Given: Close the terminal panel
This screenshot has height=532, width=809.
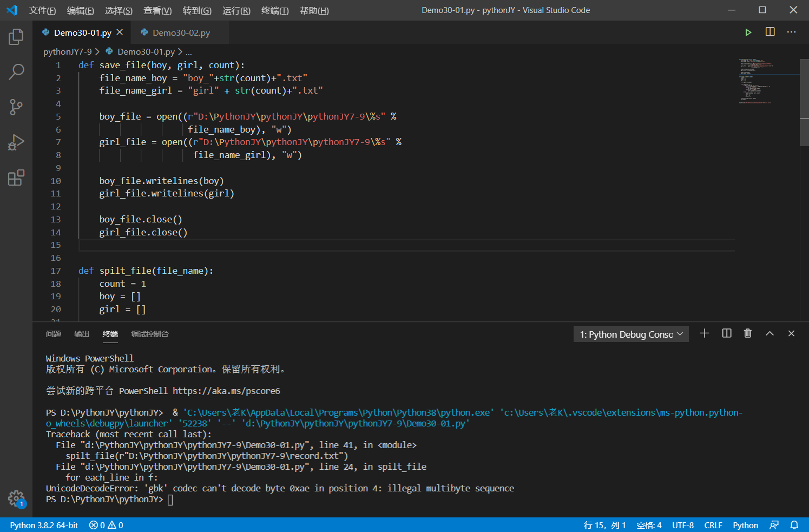Looking at the screenshot, I should (791, 333).
